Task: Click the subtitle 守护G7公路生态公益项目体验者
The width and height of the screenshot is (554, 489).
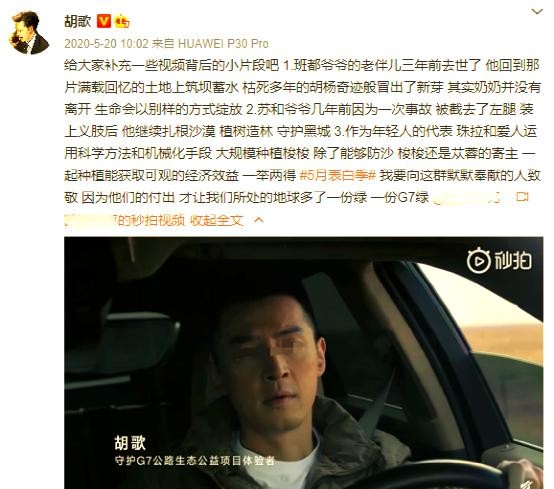Action: pyautogui.click(x=195, y=461)
